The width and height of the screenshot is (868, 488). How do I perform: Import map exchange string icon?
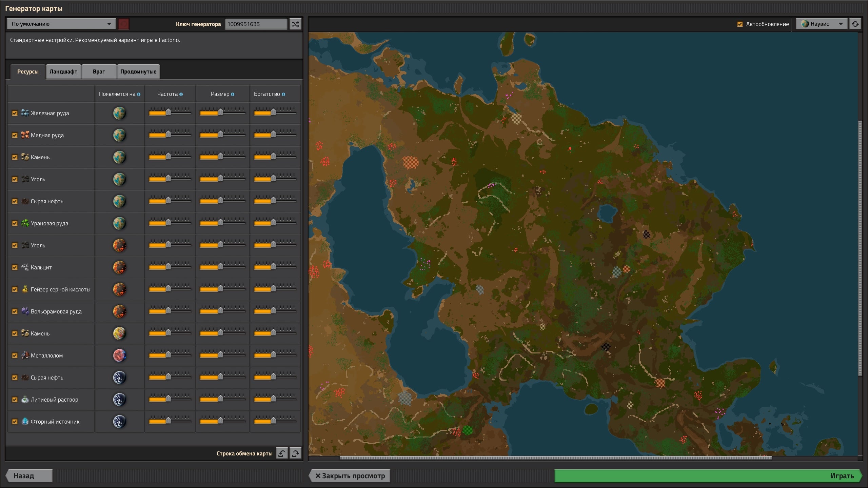click(x=282, y=453)
